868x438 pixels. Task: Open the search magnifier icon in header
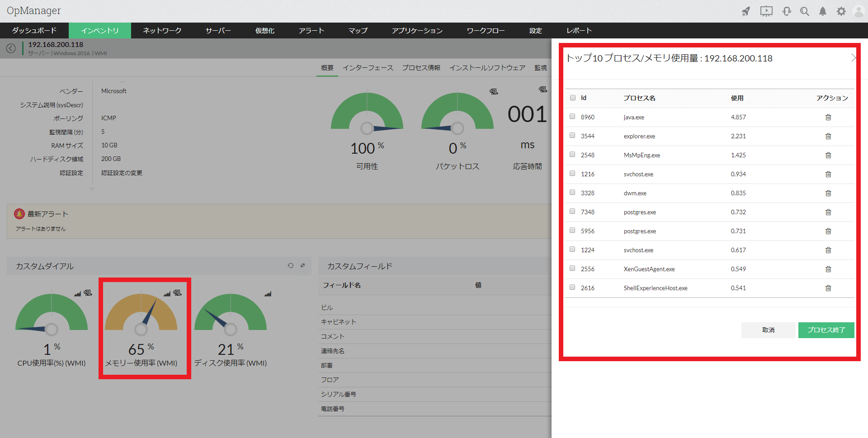tap(804, 11)
